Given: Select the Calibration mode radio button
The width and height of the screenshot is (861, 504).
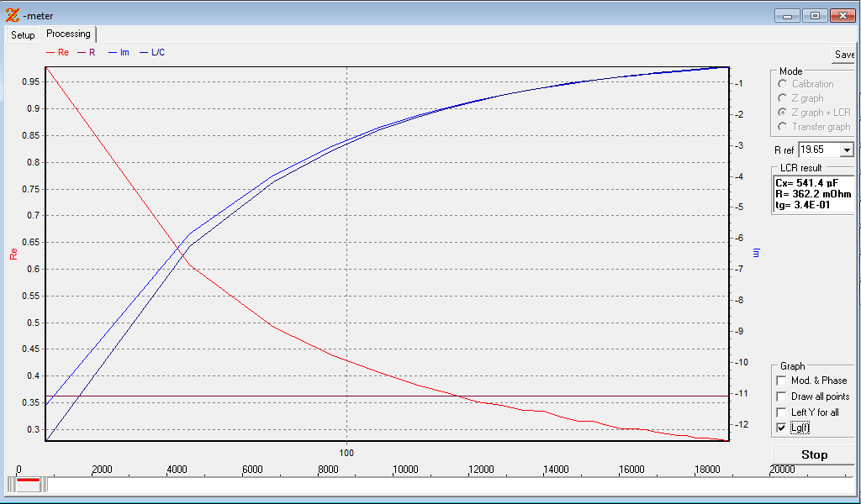Looking at the screenshot, I should pos(783,84).
